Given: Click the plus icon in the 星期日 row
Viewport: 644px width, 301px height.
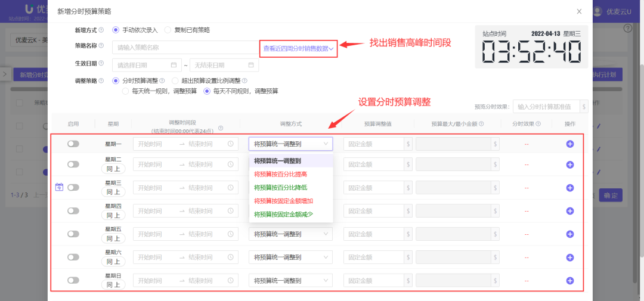Looking at the screenshot, I should (569, 280).
